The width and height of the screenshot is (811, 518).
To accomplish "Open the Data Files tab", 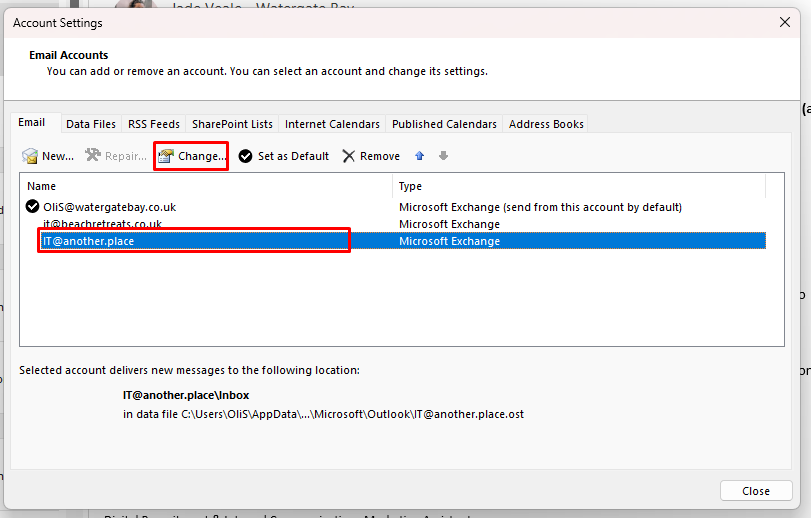I will 91,124.
